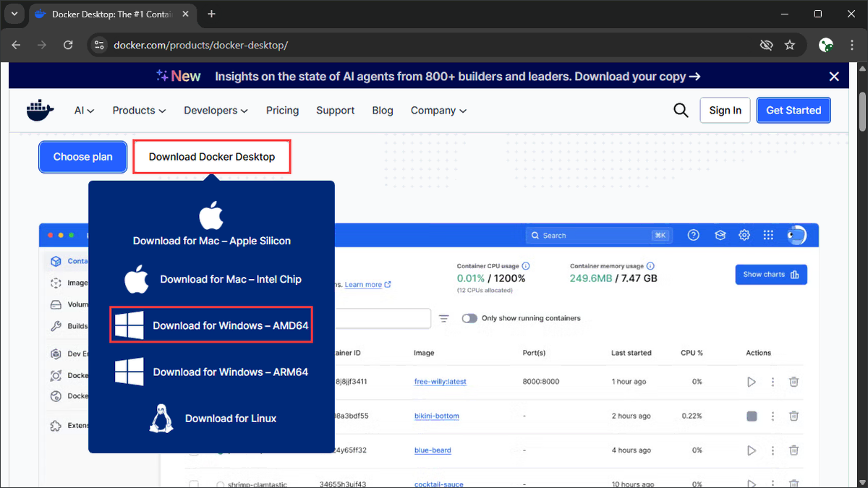Open Docker Desktop settings gear icon

[x=744, y=235]
